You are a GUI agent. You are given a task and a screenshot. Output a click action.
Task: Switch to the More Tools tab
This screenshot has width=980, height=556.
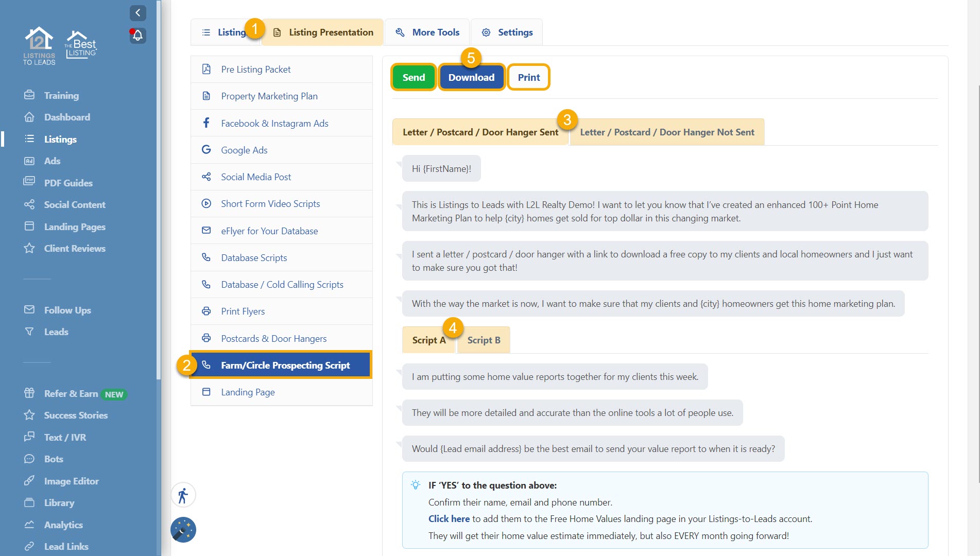pos(435,32)
